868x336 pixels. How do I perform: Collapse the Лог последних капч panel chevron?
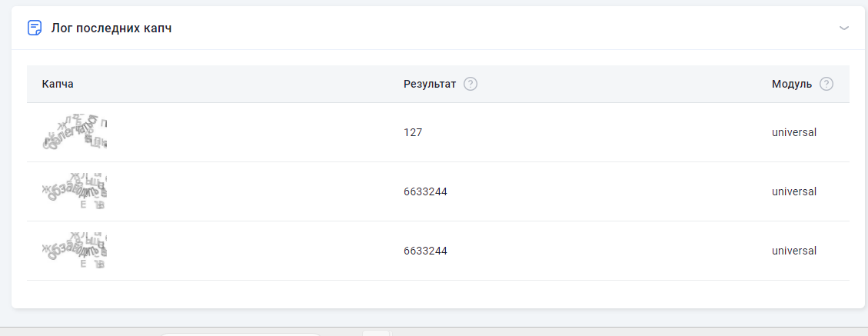coord(844,28)
